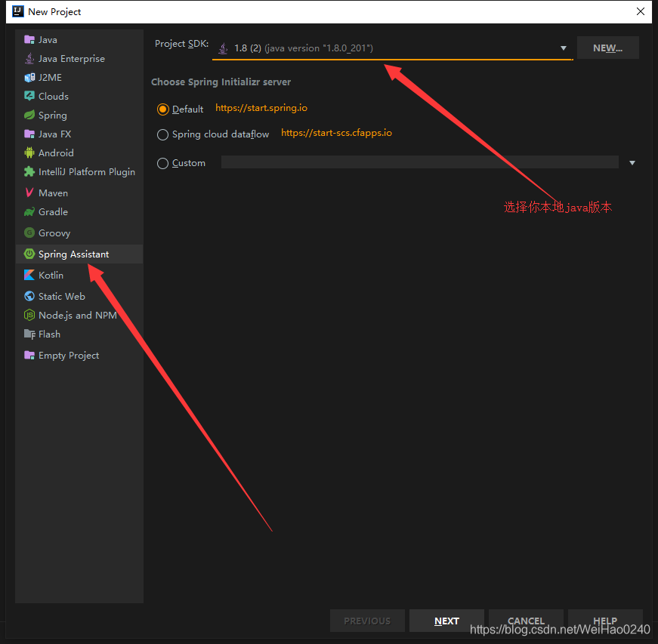Click the Java FX folder icon
Screen dimensions: 658x644
tap(29, 134)
